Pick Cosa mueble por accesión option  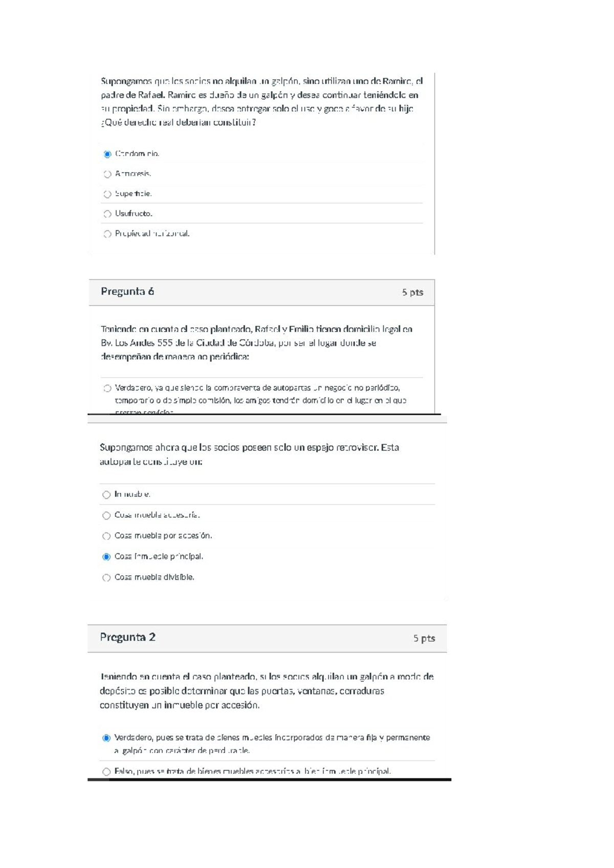(106, 536)
